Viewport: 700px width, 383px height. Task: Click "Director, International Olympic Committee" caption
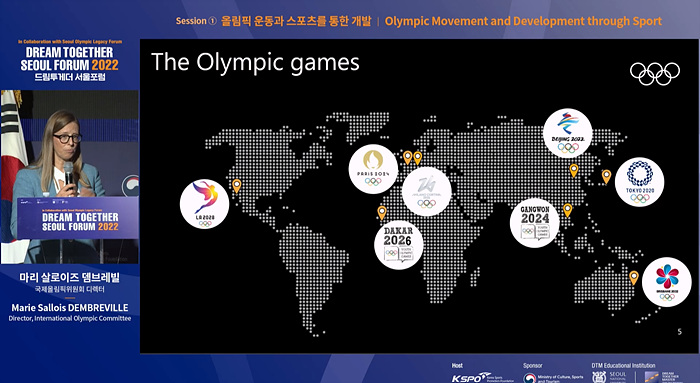70,318
